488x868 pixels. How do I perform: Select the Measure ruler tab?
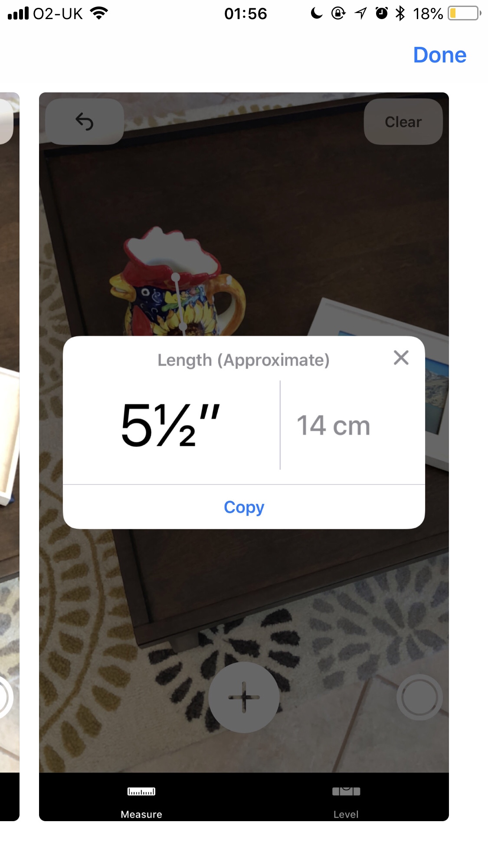point(141,802)
